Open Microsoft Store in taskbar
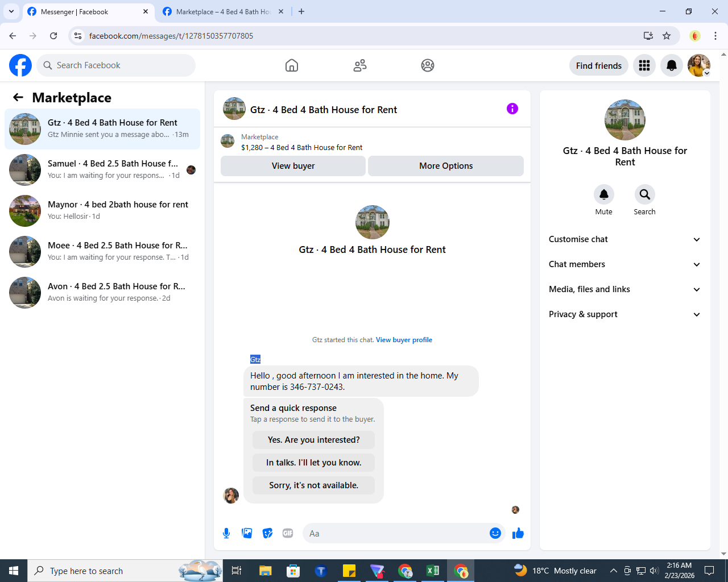The height and width of the screenshot is (582, 728). coord(293,571)
